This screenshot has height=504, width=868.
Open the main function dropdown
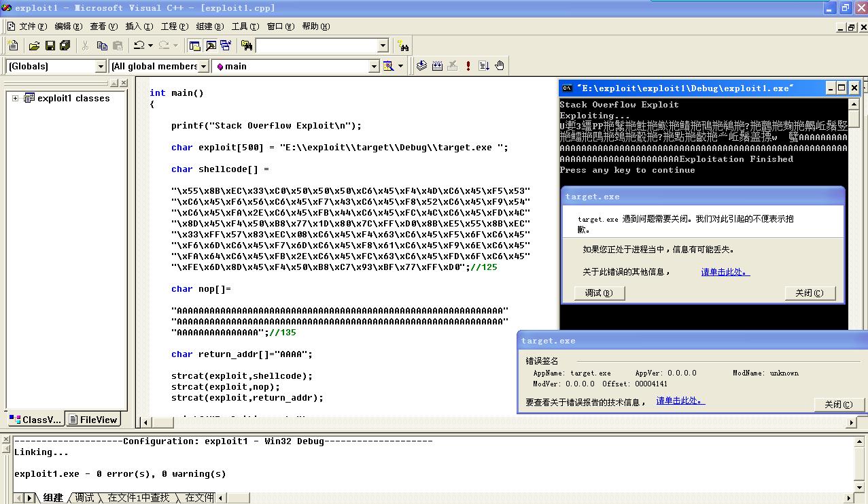[x=373, y=66]
